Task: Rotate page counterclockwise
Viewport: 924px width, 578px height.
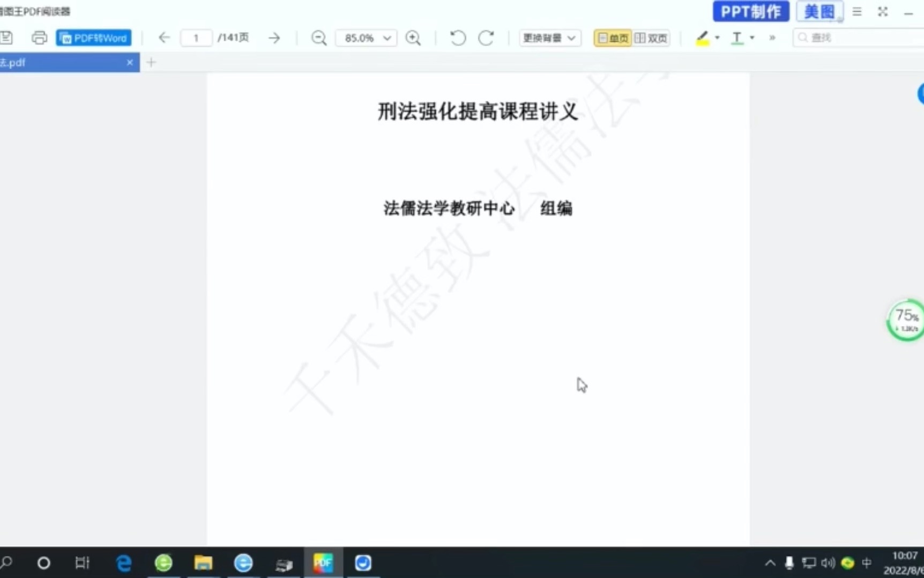Action: point(458,38)
